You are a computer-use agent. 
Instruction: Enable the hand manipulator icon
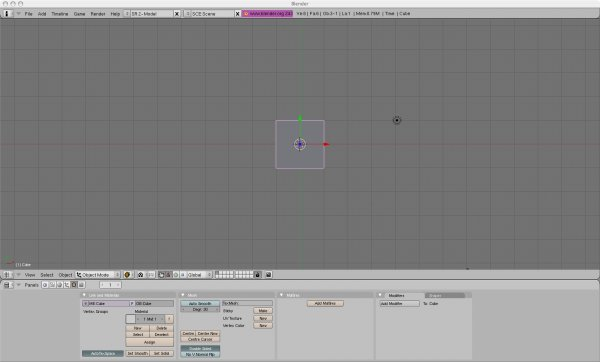click(x=161, y=275)
